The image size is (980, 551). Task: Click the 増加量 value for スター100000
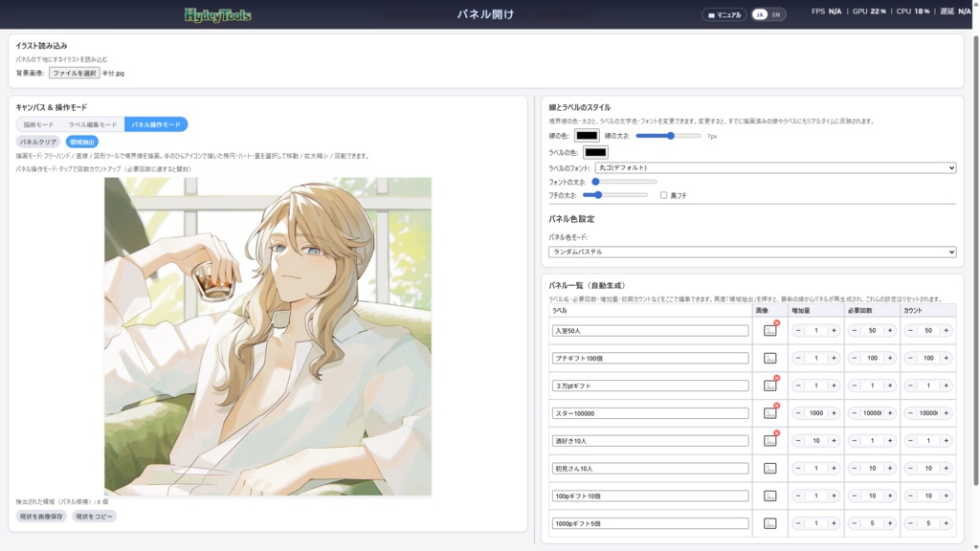815,413
